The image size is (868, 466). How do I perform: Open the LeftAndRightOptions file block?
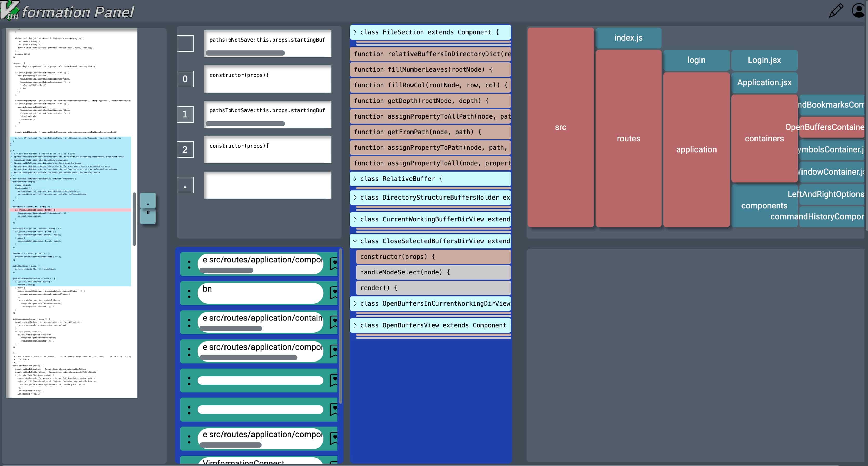[x=832, y=194]
